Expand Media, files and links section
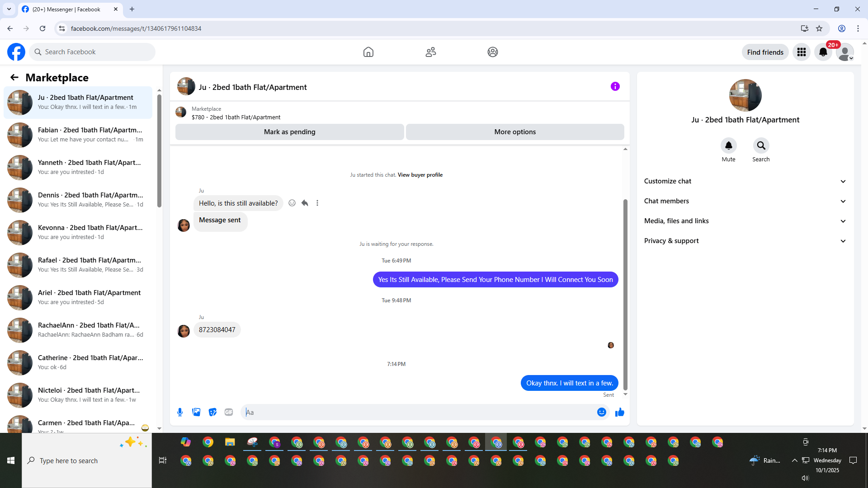868x488 pixels. 745,221
